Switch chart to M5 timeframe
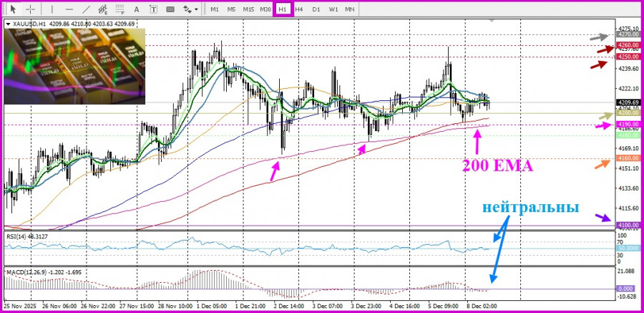The image size is (644, 313). [x=231, y=9]
